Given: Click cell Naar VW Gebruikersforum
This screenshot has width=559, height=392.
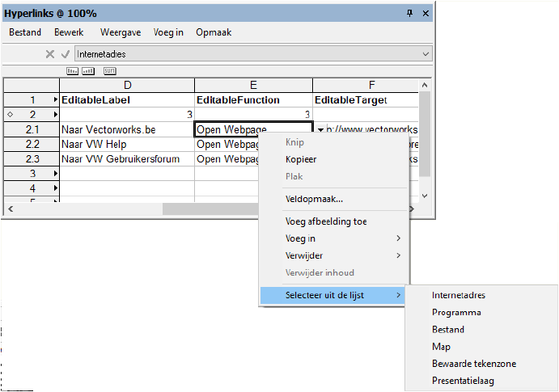Looking at the screenshot, I should tap(127, 158).
